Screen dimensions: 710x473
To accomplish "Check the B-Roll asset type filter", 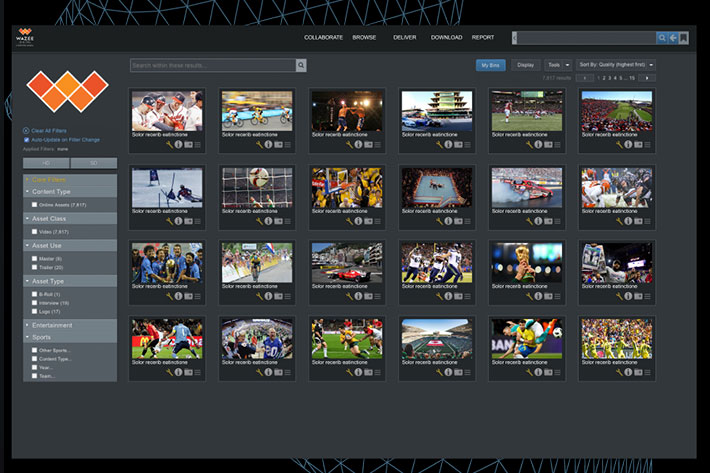I will click(x=34, y=294).
